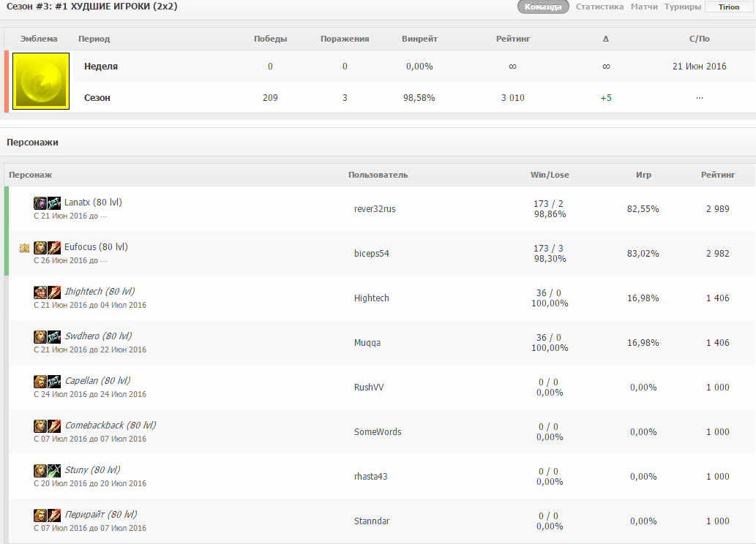This screenshot has width=756, height=544.
Task: Click the race portrait icon beside Swdhero
Action: 40,337
